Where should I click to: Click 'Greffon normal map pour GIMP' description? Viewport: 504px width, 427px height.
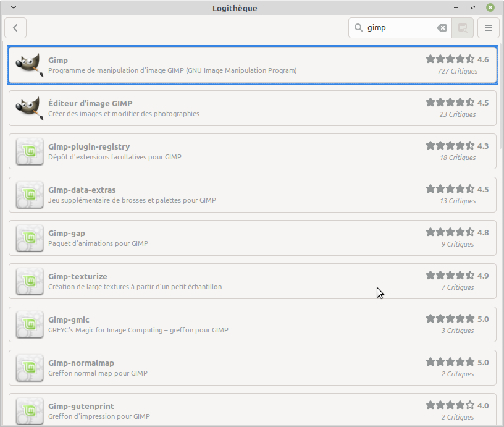tap(98, 373)
